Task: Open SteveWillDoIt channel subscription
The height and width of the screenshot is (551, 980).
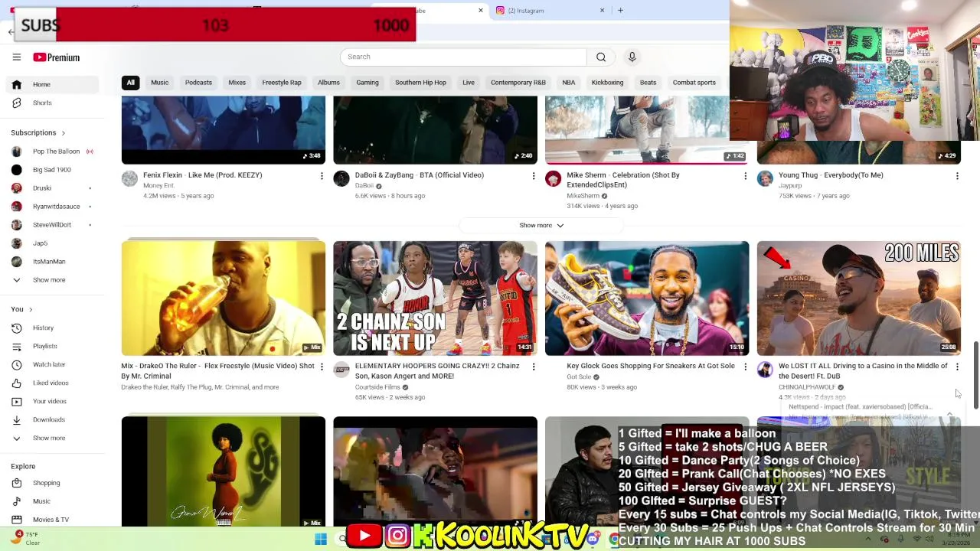Action: click(51, 225)
